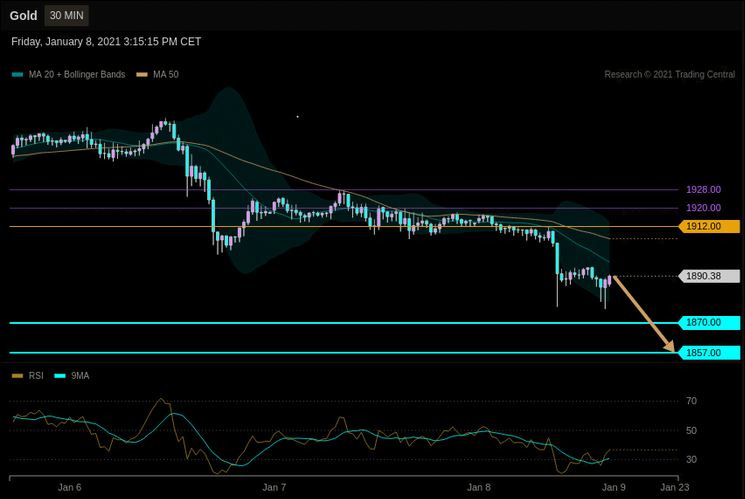Select the chart date and time text
The width and height of the screenshot is (745, 499).
(x=106, y=42)
